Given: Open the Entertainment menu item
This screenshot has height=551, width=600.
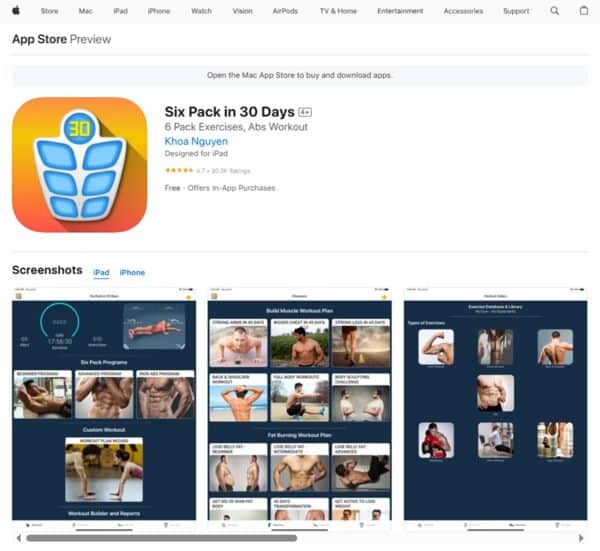Looking at the screenshot, I should coord(400,11).
